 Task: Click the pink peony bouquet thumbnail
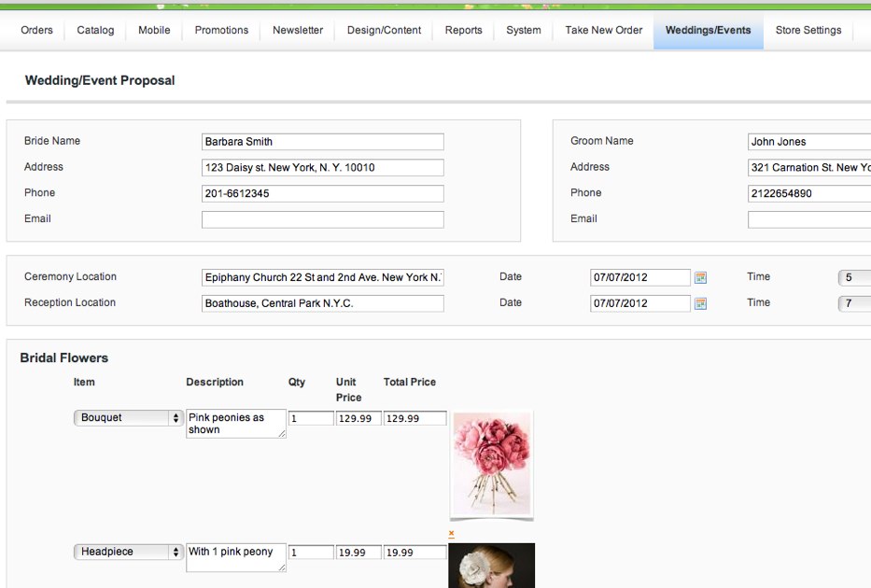pyautogui.click(x=492, y=465)
